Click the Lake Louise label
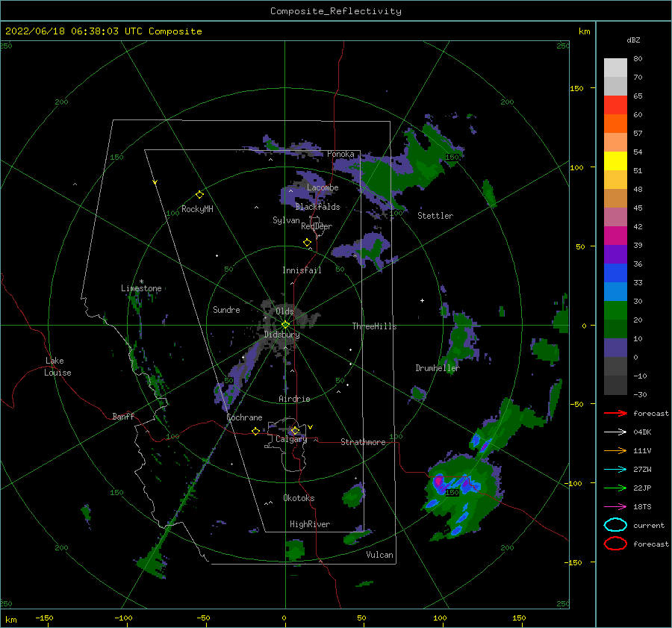Viewport: 672px width, 628px height. [57, 367]
